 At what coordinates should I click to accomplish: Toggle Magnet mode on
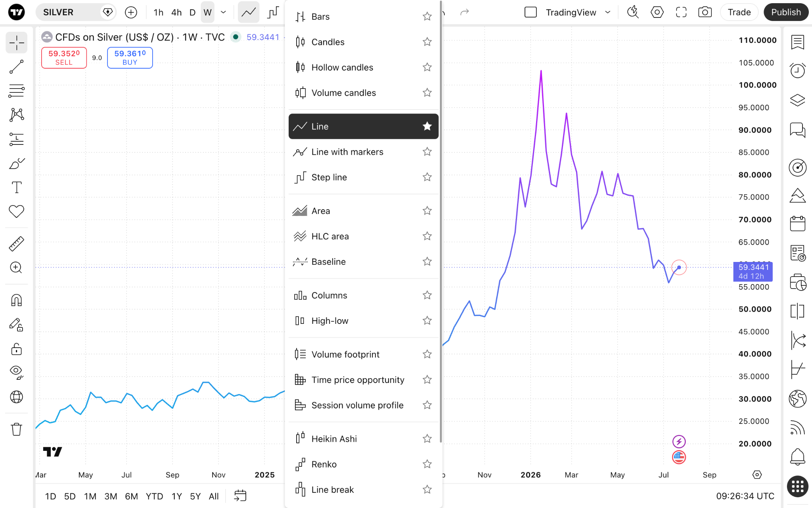[x=17, y=300]
